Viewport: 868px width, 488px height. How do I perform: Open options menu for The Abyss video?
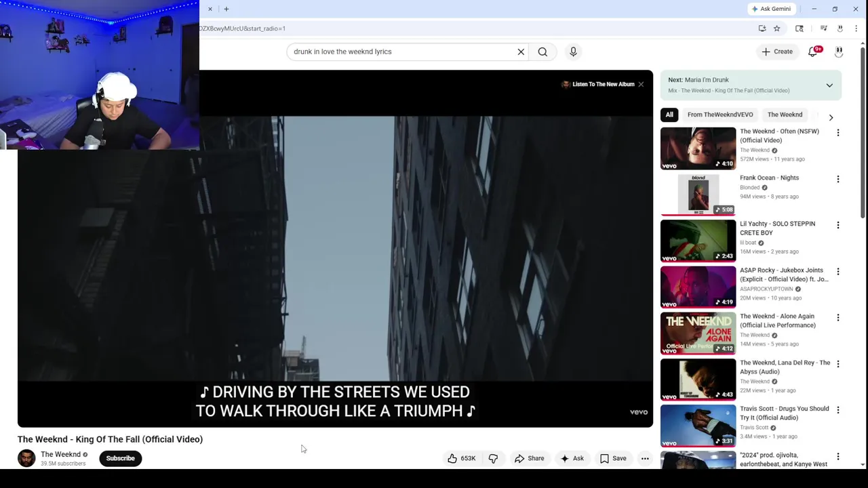(x=838, y=364)
